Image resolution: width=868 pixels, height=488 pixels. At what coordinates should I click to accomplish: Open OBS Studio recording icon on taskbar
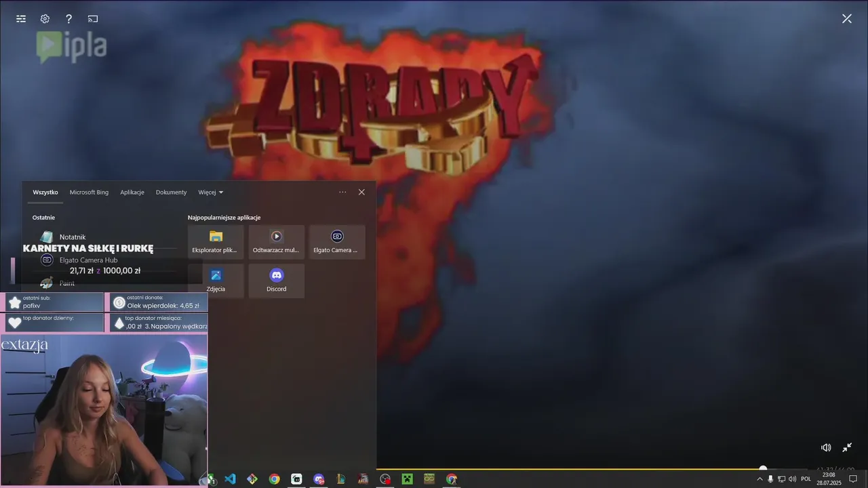385,479
